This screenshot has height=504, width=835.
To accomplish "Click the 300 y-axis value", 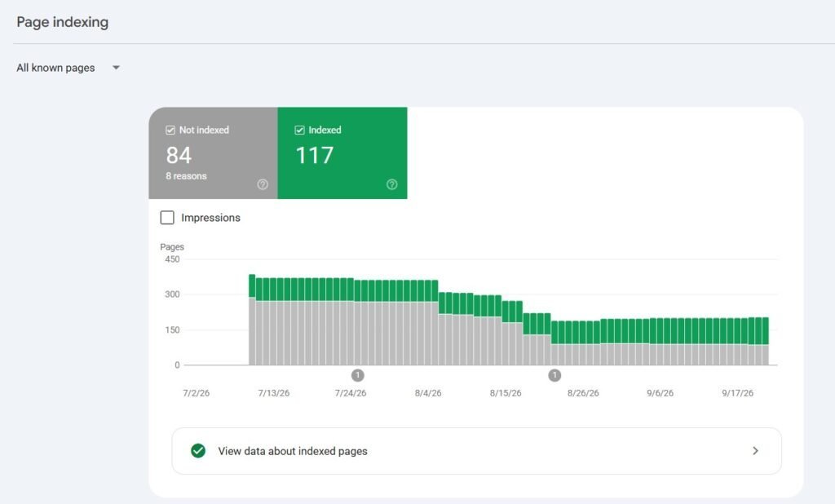I will [x=172, y=294].
